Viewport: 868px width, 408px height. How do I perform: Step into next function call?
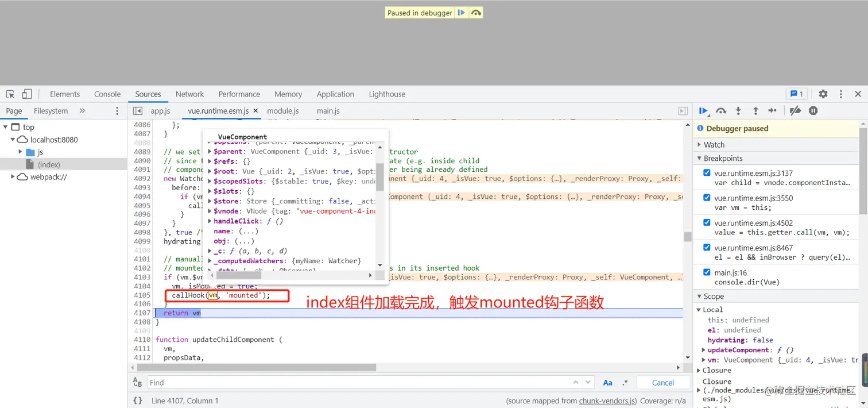click(738, 111)
